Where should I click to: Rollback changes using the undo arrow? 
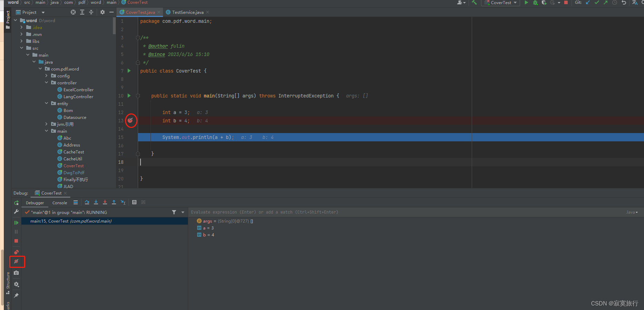coord(624,3)
